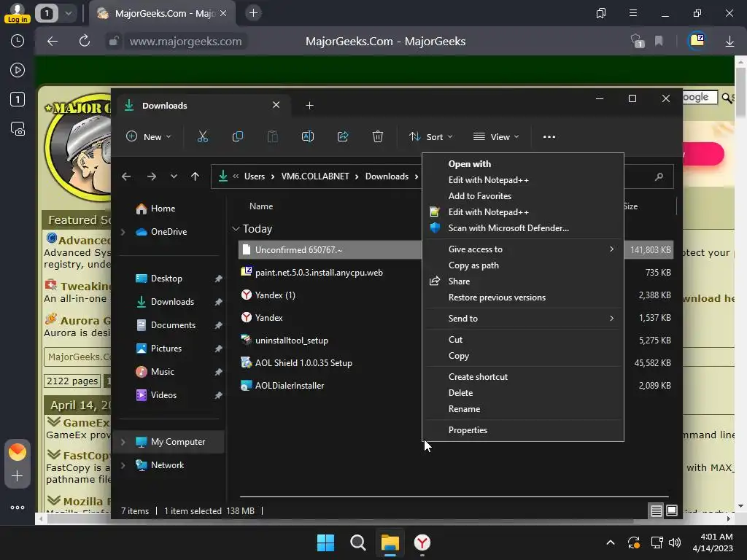The image size is (747, 560).
Task: Click the Share icon in Explorer toolbar
Action: point(343,136)
